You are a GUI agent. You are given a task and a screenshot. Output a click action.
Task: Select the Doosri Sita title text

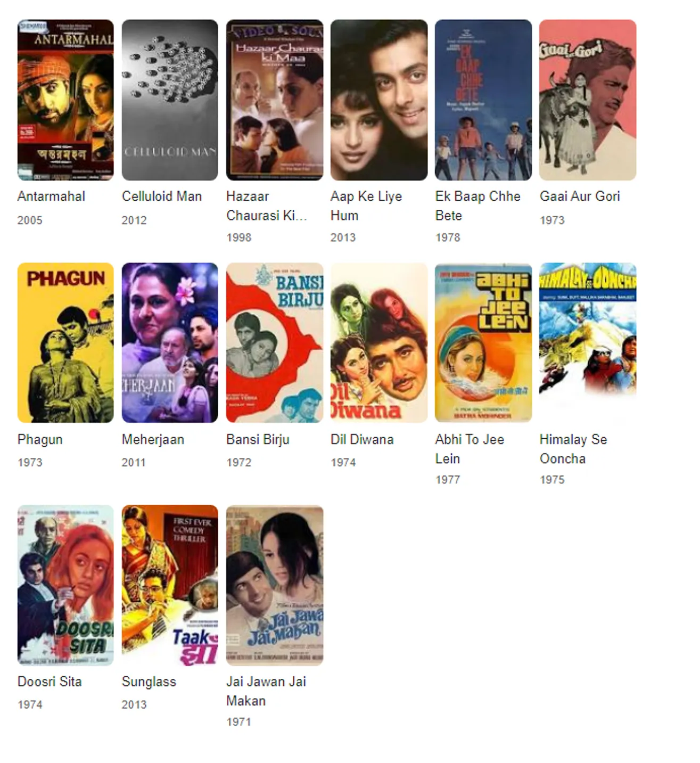coord(50,682)
